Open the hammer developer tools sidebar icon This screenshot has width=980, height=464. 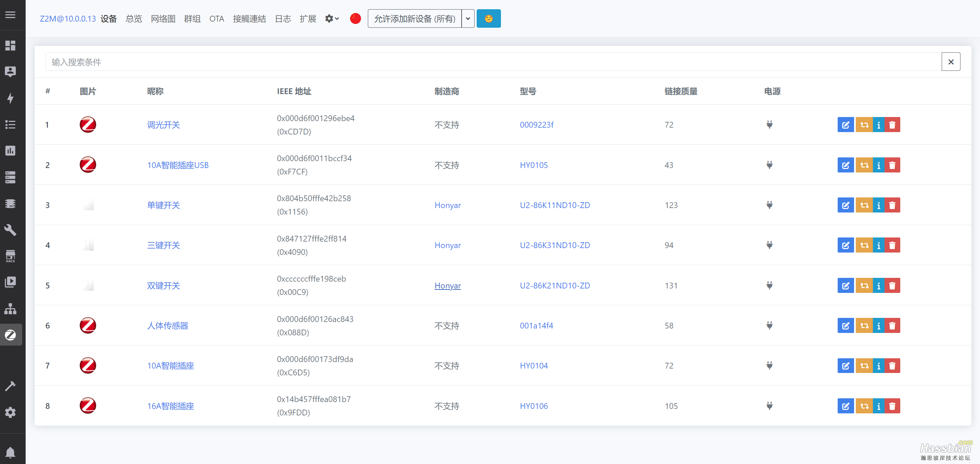tap(10, 386)
